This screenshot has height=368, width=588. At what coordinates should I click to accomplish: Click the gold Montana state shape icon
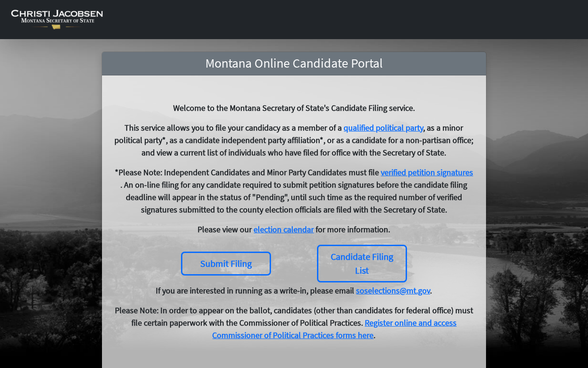point(56,27)
